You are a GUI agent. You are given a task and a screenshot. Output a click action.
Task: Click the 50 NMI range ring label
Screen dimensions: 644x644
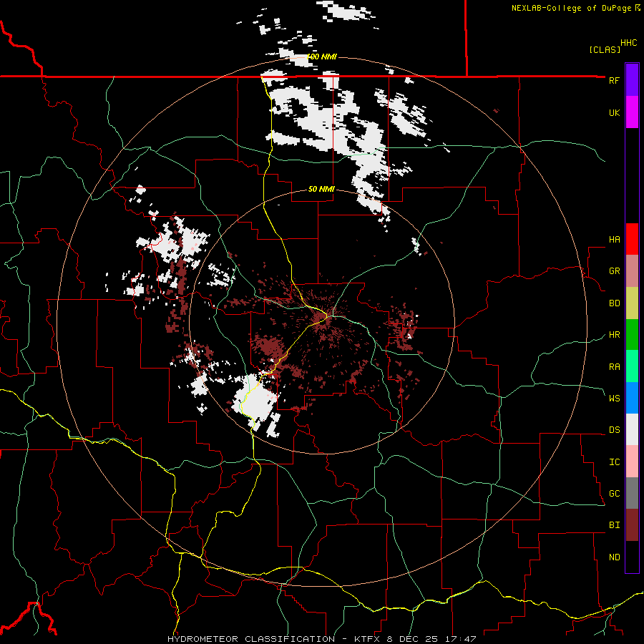[x=321, y=190]
